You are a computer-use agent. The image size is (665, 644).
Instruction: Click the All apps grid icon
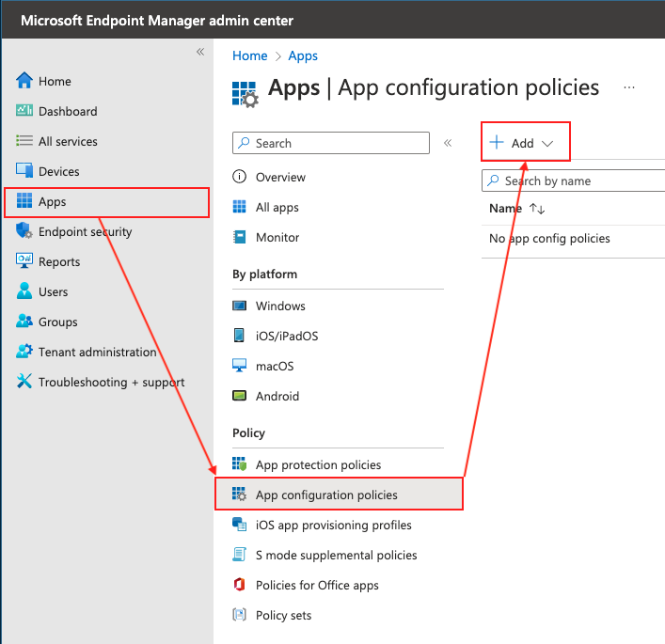(x=239, y=207)
